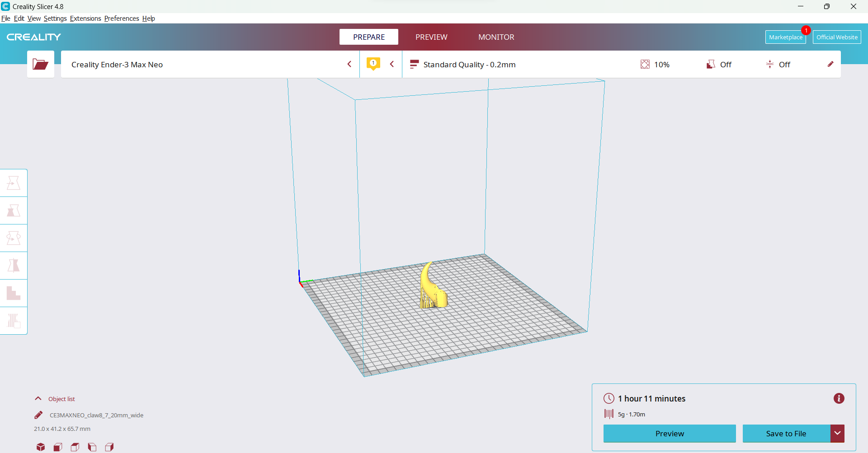
Task: Click the filament usage icon beside 5g
Action: 609,414
